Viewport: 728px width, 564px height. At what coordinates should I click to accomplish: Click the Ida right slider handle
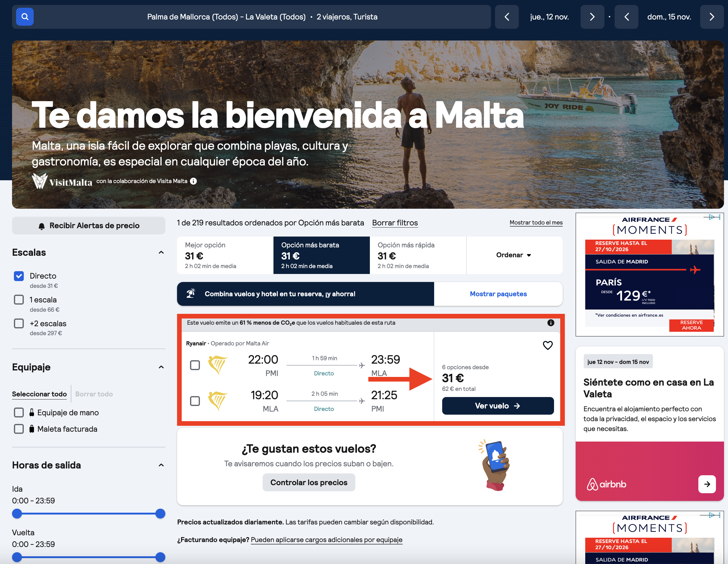[x=160, y=514]
